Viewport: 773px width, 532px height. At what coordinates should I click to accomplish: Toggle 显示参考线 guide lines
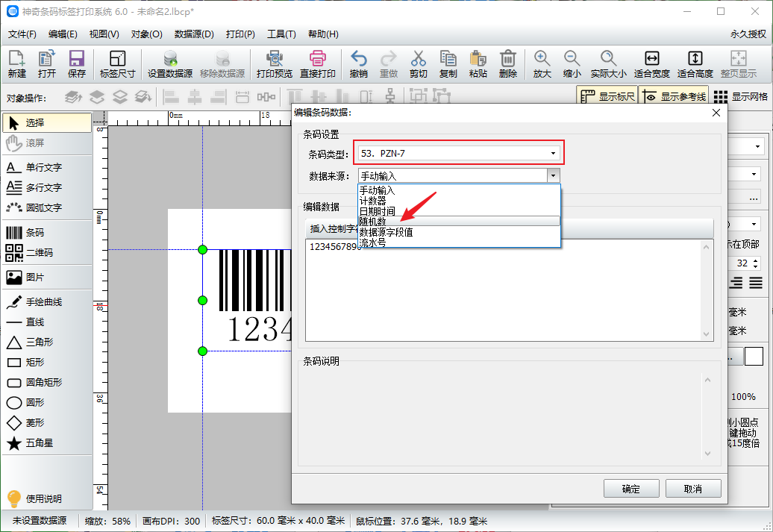674,97
